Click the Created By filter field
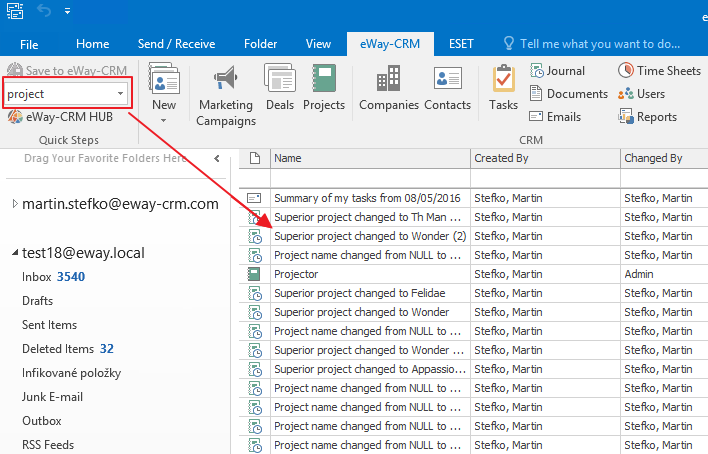The image size is (708, 454). point(545,178)
